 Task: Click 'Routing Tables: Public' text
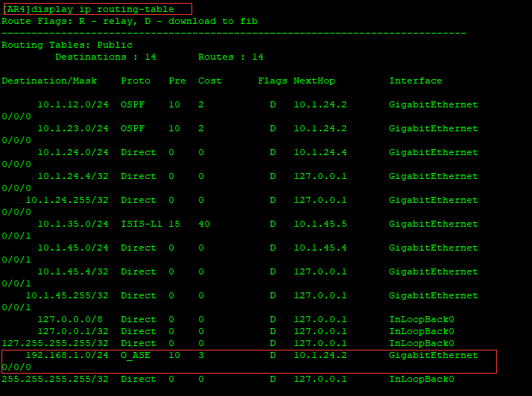point(67,45)
